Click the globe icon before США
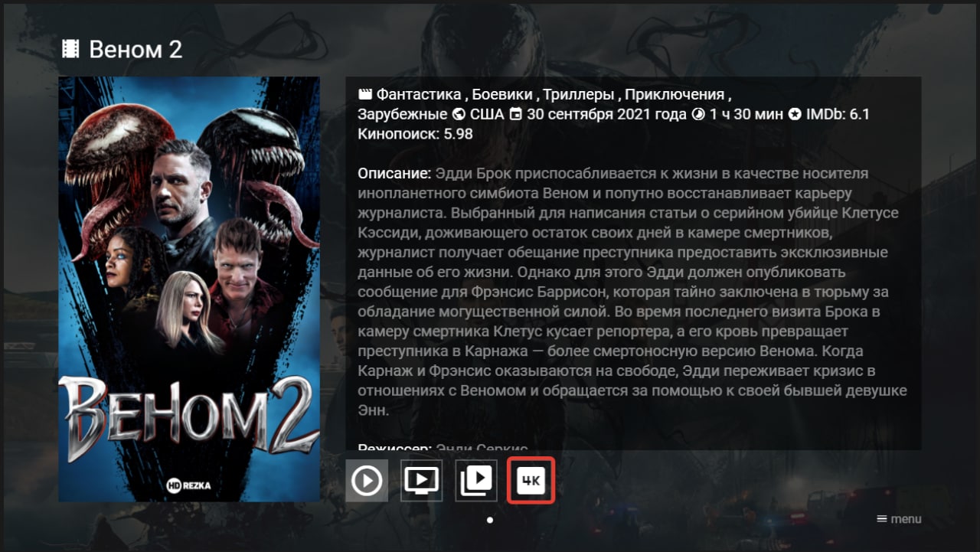Viewport: 980px width, 552px height. [459, 115]
